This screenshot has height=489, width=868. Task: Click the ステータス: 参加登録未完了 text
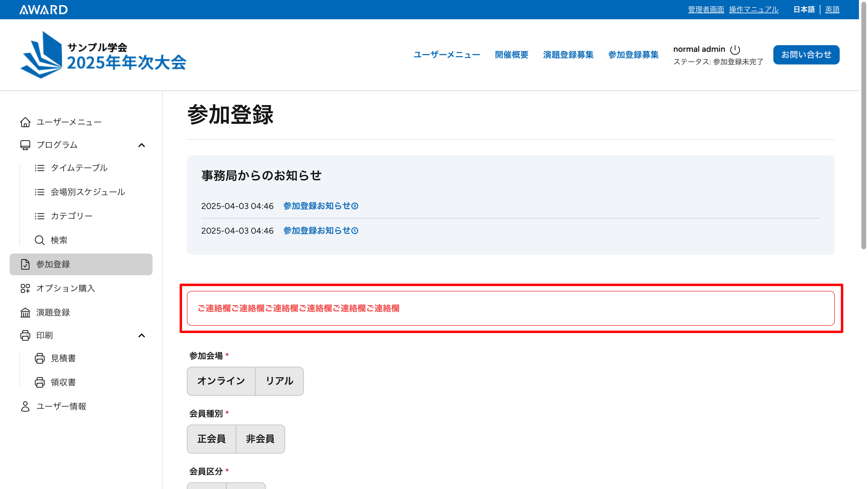[x=718, y=62]
